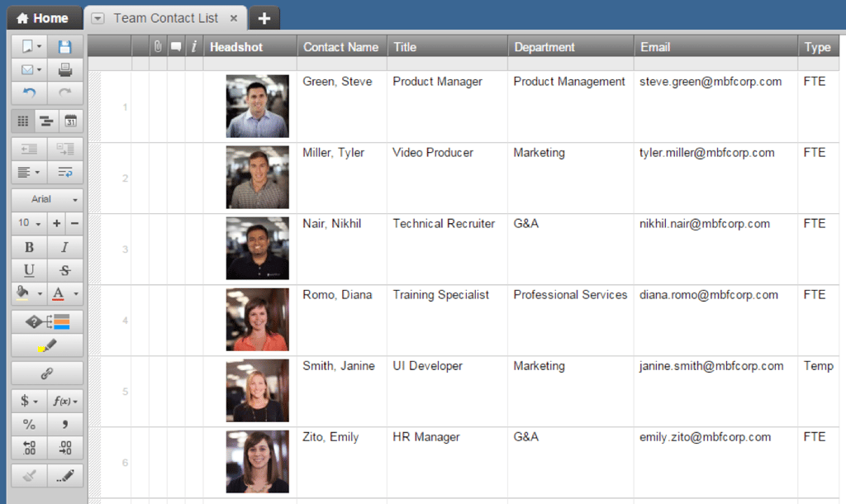Open the hyperlink insertion icon
This screenshot has height=504, width=846.
point(46,373)
